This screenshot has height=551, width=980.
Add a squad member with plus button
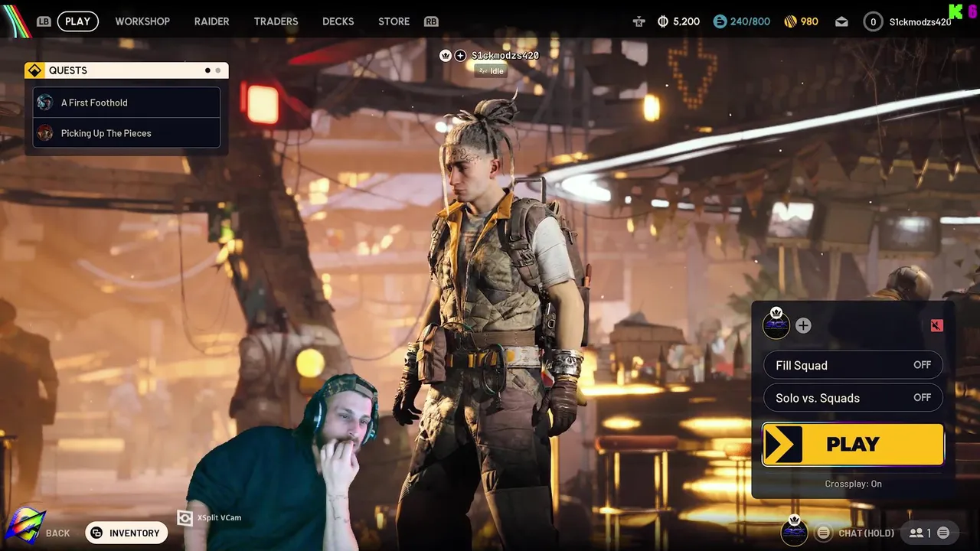(x=802, y=325)
